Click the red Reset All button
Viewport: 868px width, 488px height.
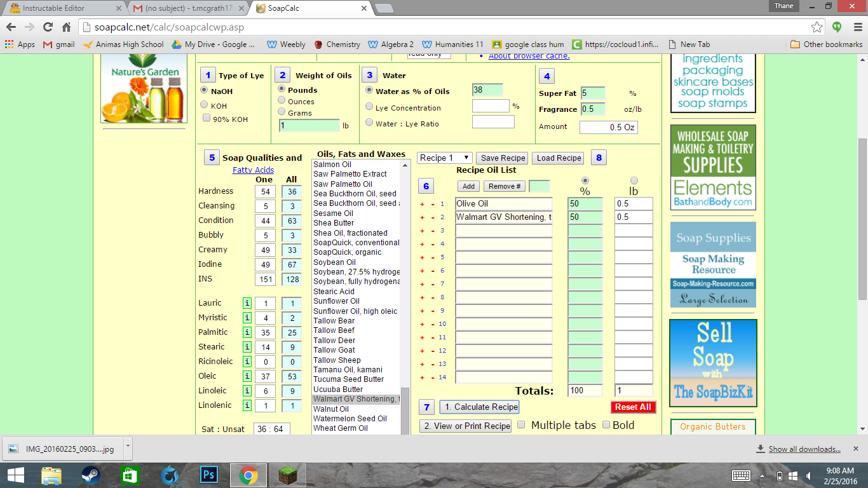(633, 407)
